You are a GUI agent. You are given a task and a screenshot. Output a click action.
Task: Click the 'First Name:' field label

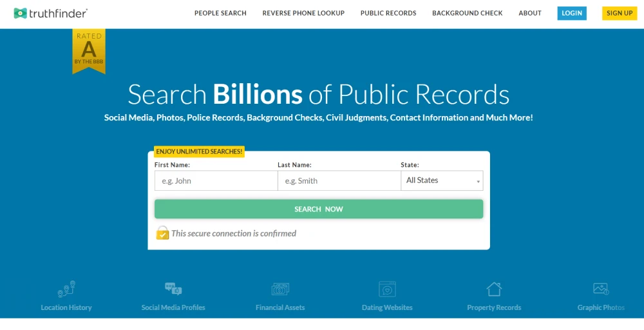point(172,165)
